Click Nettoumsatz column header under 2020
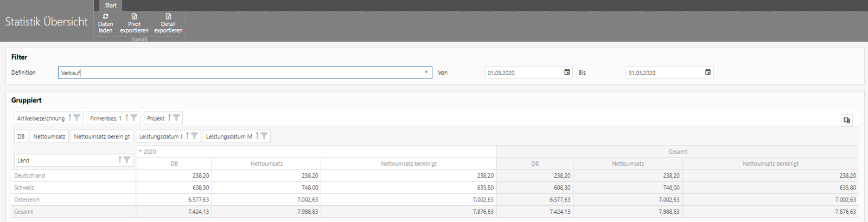 266,164
